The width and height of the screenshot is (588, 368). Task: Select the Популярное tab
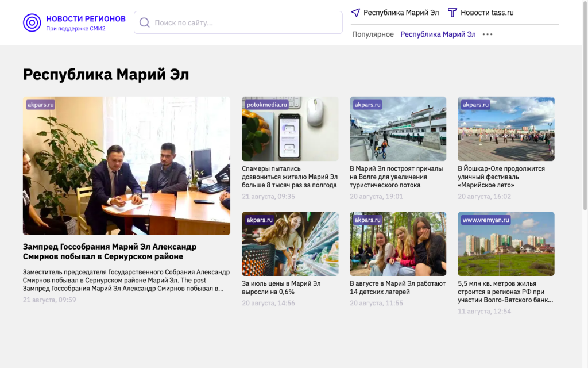373,34
